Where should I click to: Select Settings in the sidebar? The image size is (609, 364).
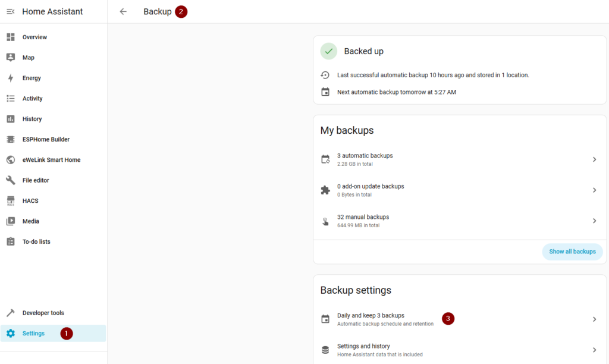coord(33,333)
